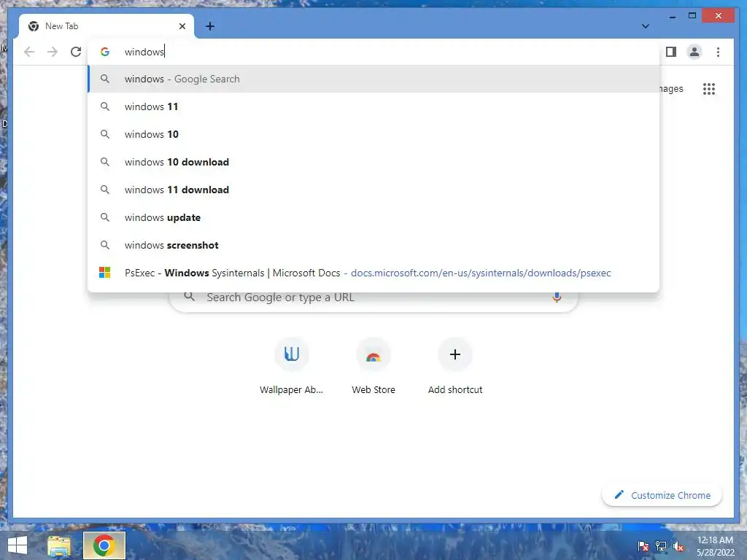
Task: Start voice search with microphone icon
Action: (557, 297)
